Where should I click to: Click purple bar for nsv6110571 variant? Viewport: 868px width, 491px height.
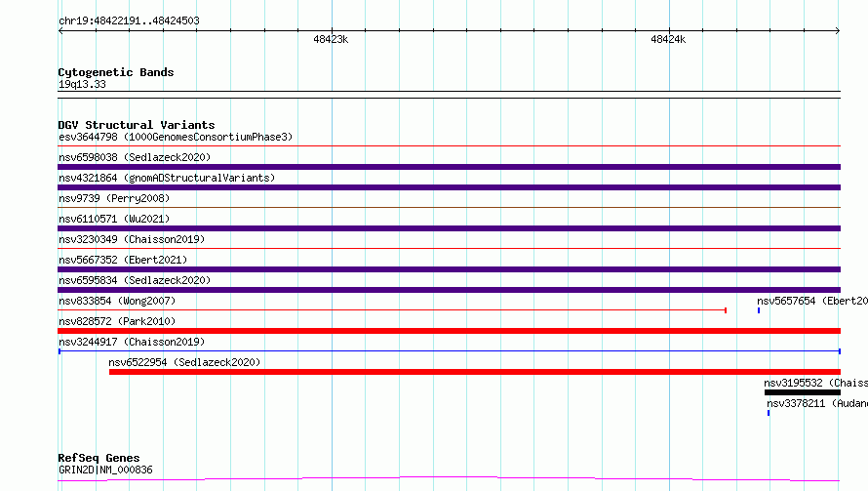coord(449,228)
